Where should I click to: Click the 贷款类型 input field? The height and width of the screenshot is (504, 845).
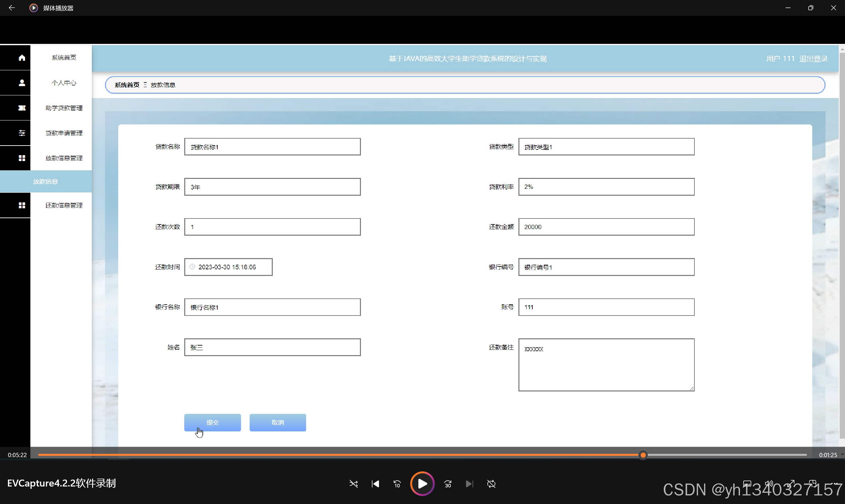pos(607,147)
